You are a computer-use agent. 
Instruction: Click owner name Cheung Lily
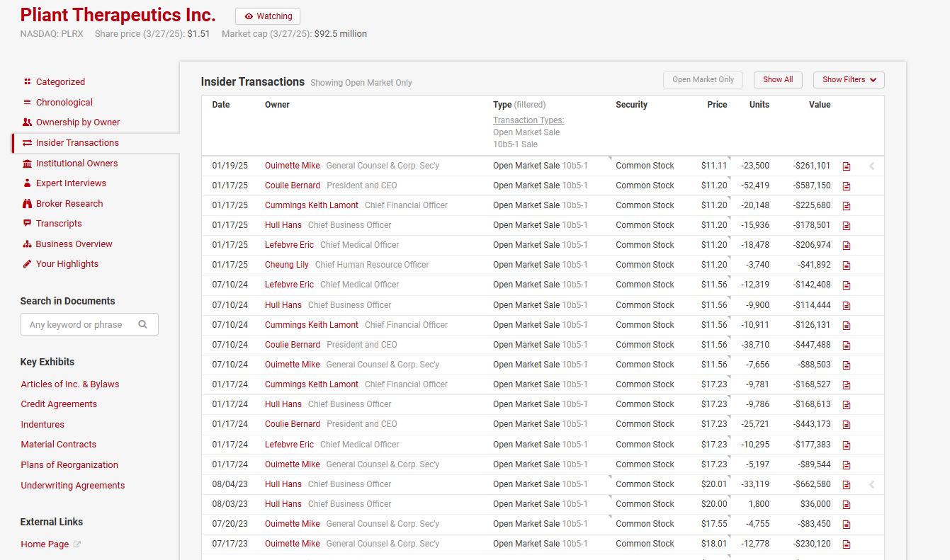(287, 265)
